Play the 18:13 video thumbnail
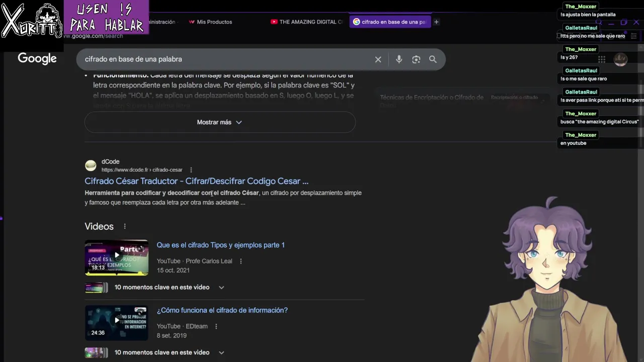 pyautogui.click(x=116, y=257)
